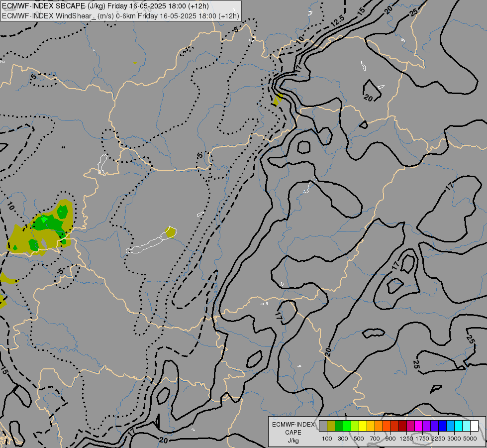Click the 2250 legend value

pyautogui.click(x=438, y=439)
